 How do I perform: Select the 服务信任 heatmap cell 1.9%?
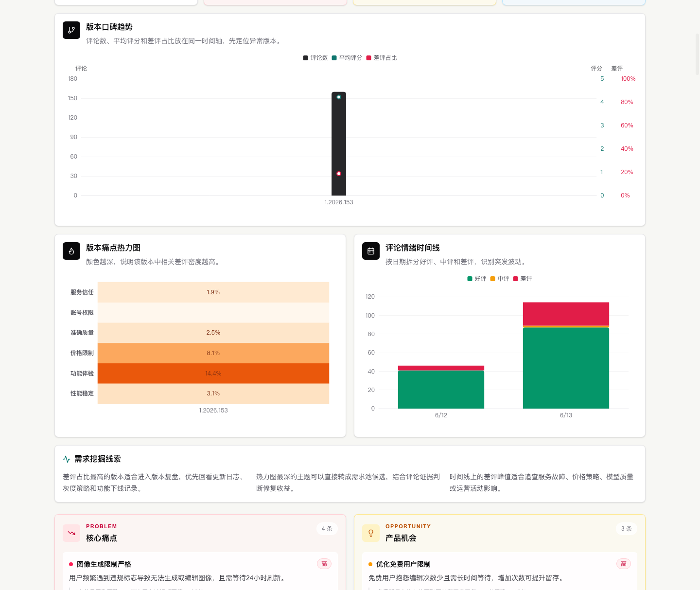pyautogui.click(x=213, y=292)
